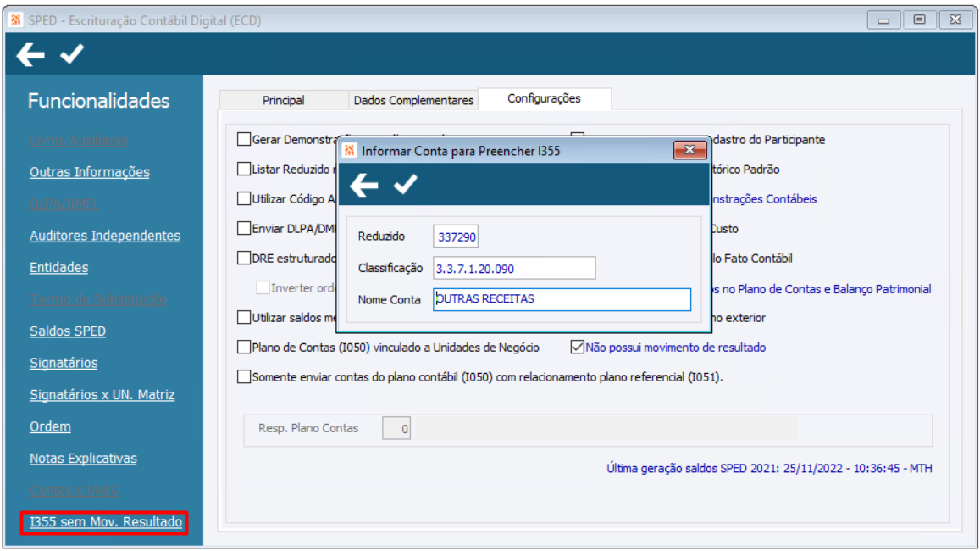Switch to the Principal tab
Viewport: 980px width, 551px height.
(x=283, y=100)
